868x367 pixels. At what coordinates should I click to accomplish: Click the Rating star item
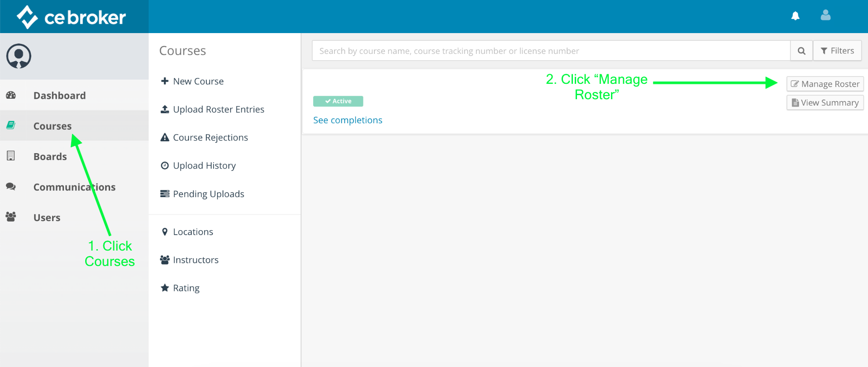tap(186, 288)
